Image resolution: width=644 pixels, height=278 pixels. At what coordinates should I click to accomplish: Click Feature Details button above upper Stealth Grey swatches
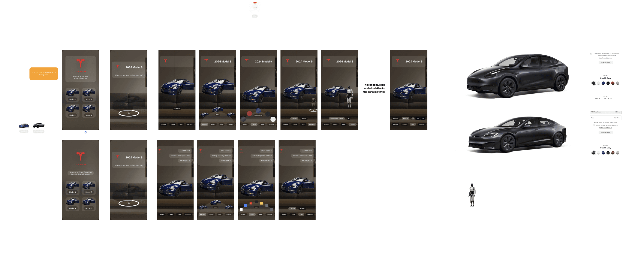point(605,63)
